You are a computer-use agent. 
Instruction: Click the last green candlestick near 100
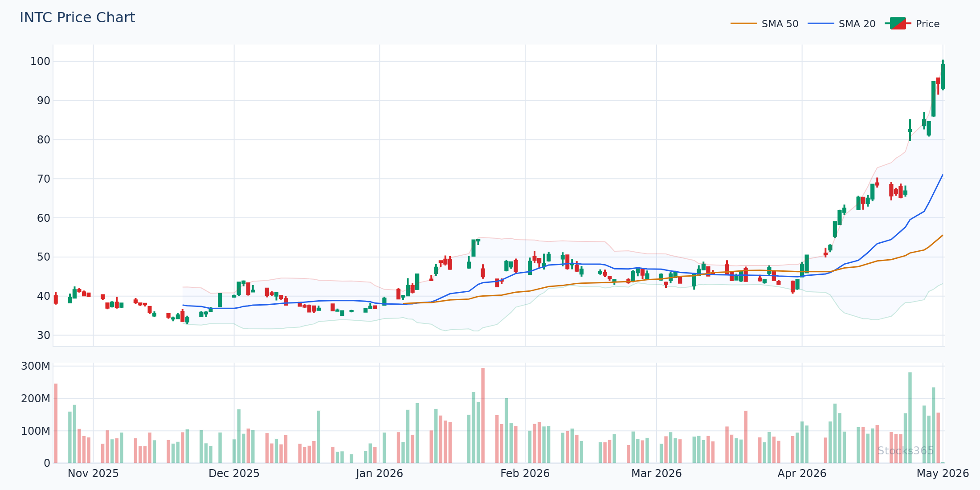pyautogui.click(x=943, y=76)
